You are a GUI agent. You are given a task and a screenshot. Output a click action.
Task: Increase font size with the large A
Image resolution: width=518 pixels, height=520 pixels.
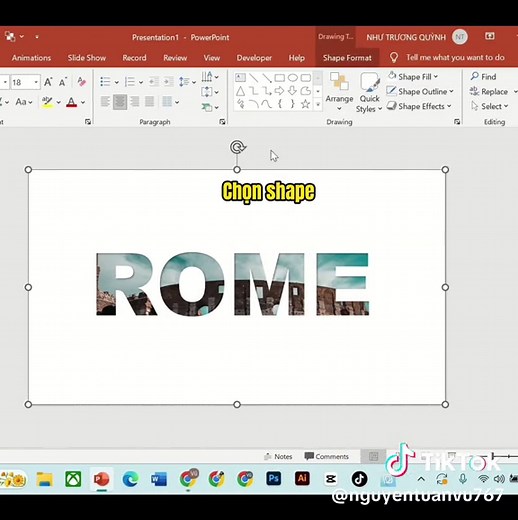48,82
